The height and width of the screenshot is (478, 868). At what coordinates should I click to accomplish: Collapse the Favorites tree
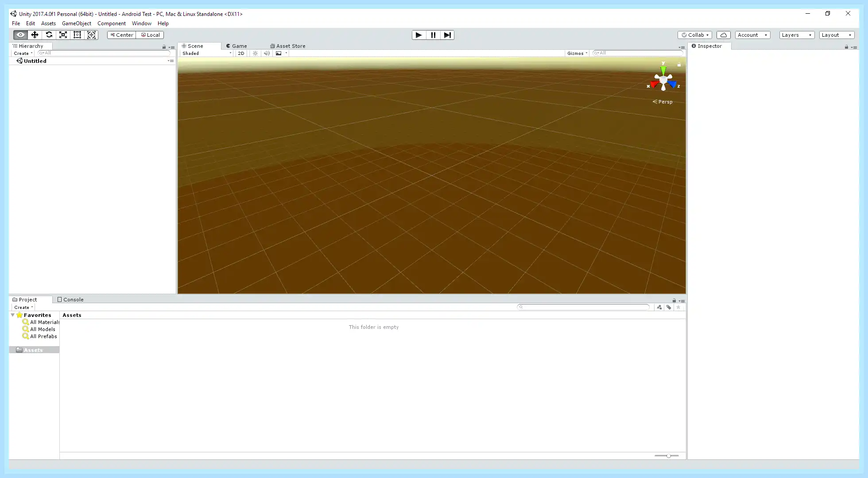[x=13, y=315]
